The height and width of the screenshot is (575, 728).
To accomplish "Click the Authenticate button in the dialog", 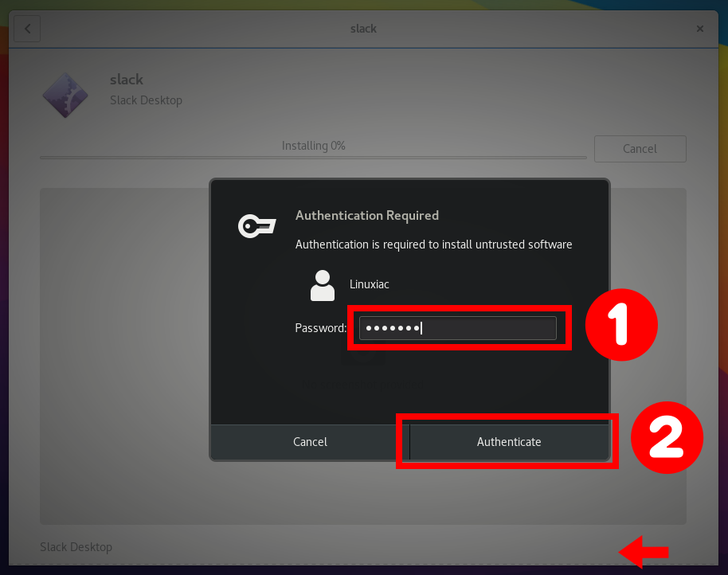I will (509, 442).
